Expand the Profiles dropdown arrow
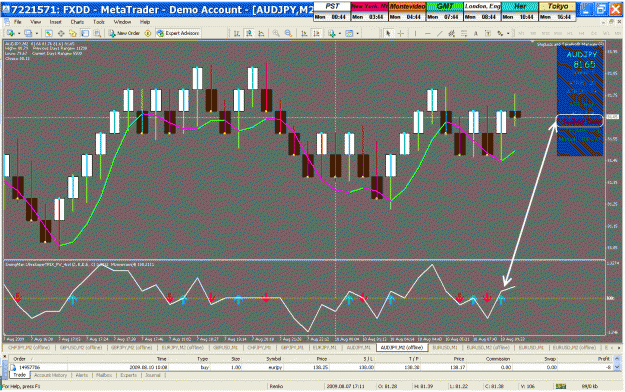 coord(36,33)
